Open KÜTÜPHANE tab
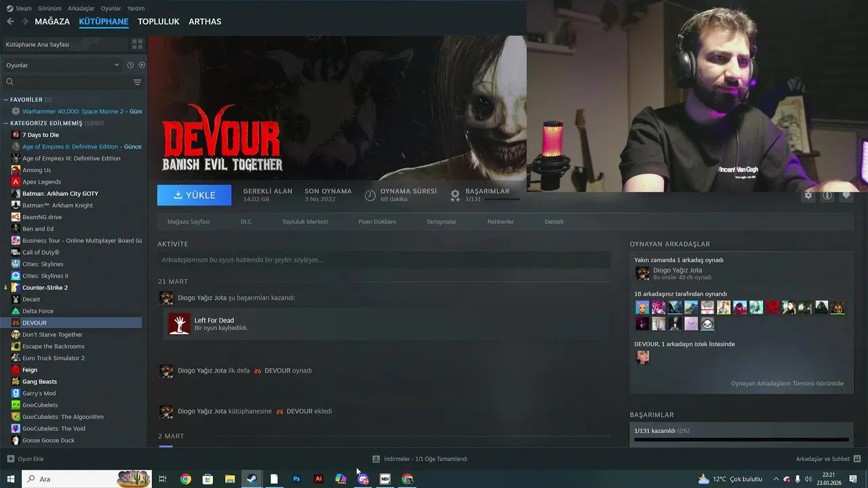The image size is (868, 488). (x=104, y=22)
